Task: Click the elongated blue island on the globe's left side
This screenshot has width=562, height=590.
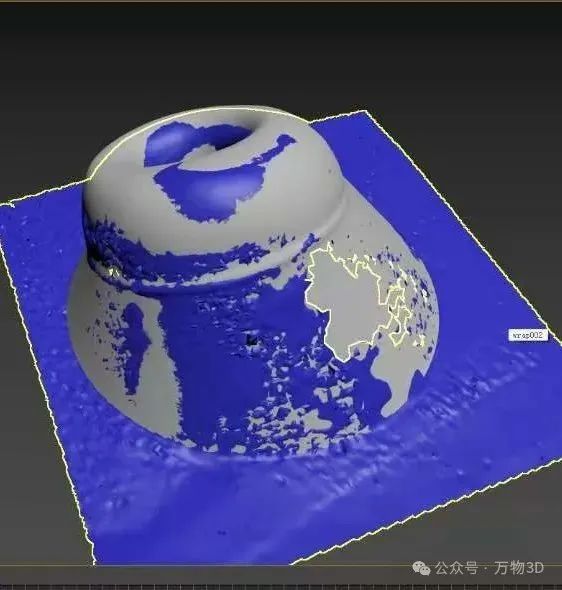Action: 134,346
